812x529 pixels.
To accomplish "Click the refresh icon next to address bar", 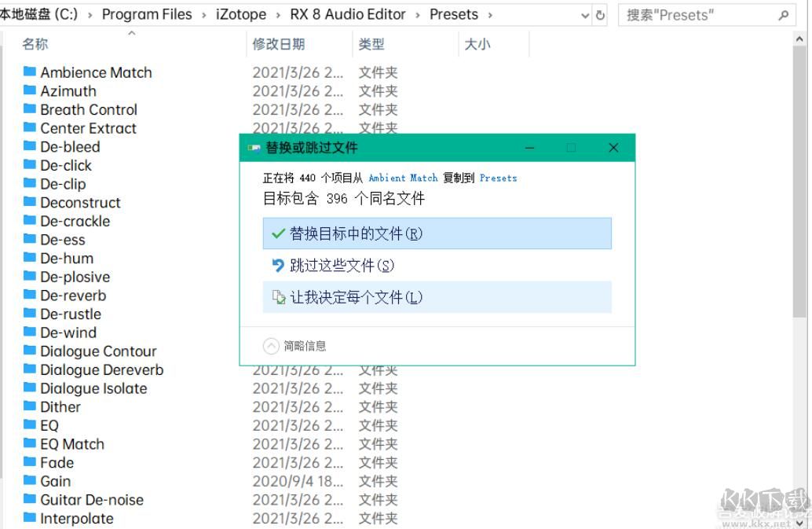I will [x=599, y=15].
